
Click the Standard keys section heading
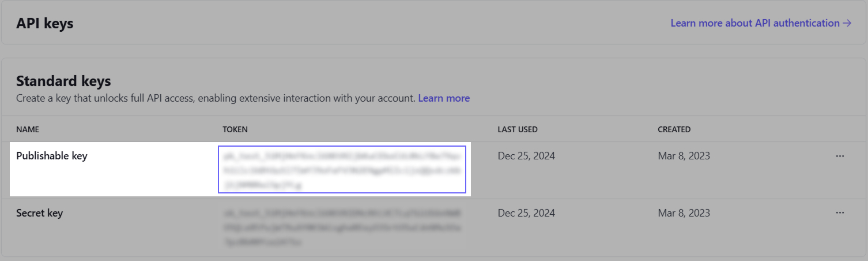(x=63, y=80)
